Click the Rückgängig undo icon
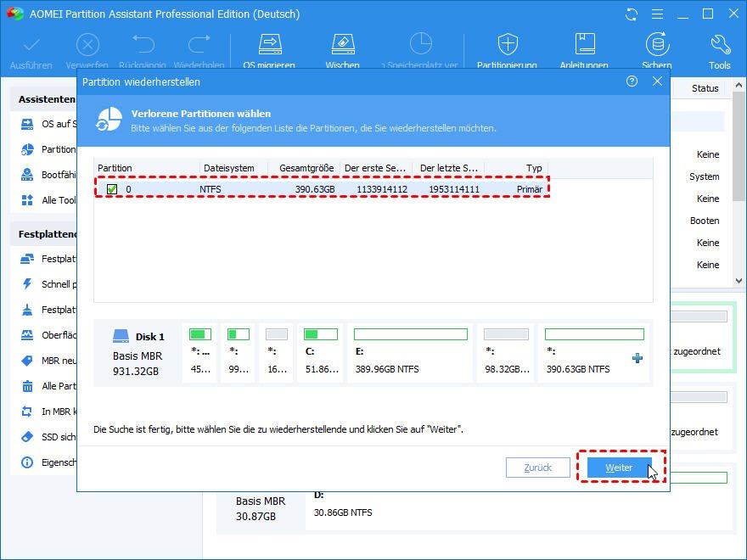This screenshot has height=560, width=747. [143, 44]
